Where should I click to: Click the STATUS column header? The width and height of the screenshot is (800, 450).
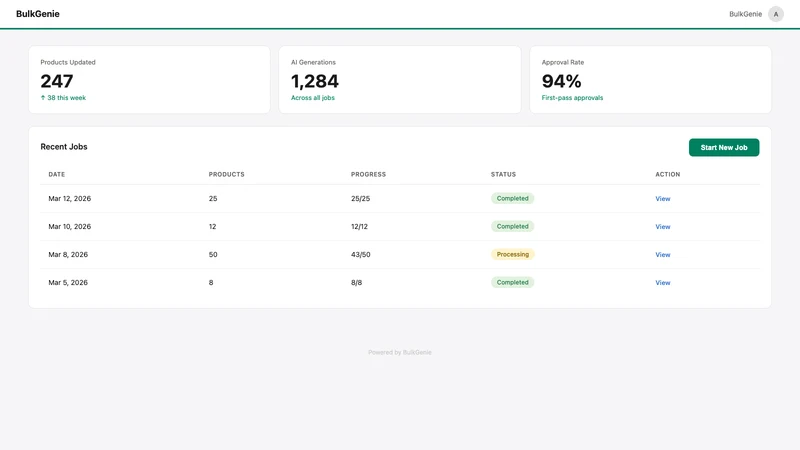503,174
